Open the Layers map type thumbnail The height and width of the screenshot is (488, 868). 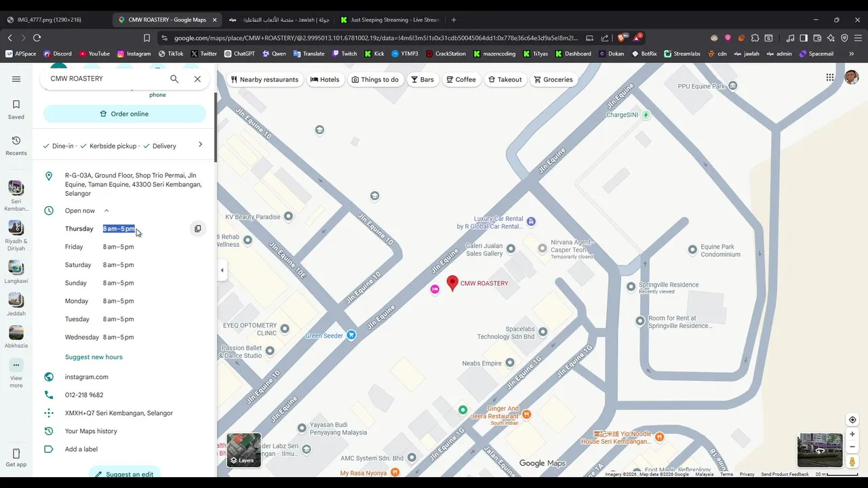click(243, 450)
